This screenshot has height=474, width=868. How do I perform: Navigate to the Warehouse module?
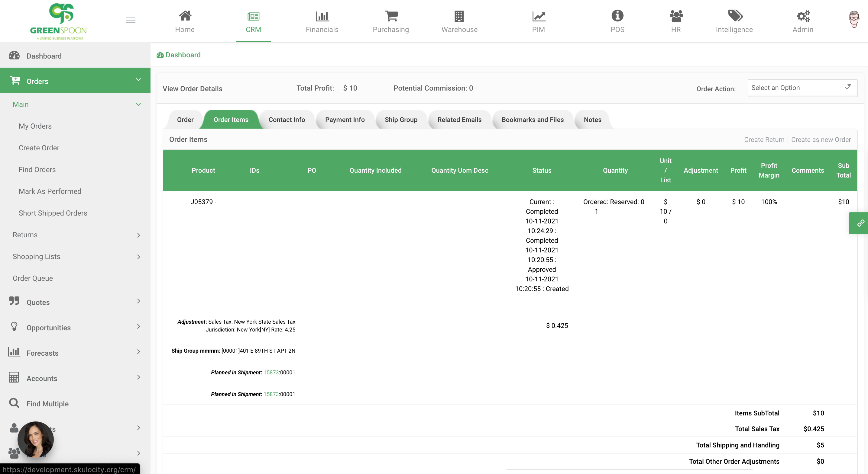[x=459, y=21]
